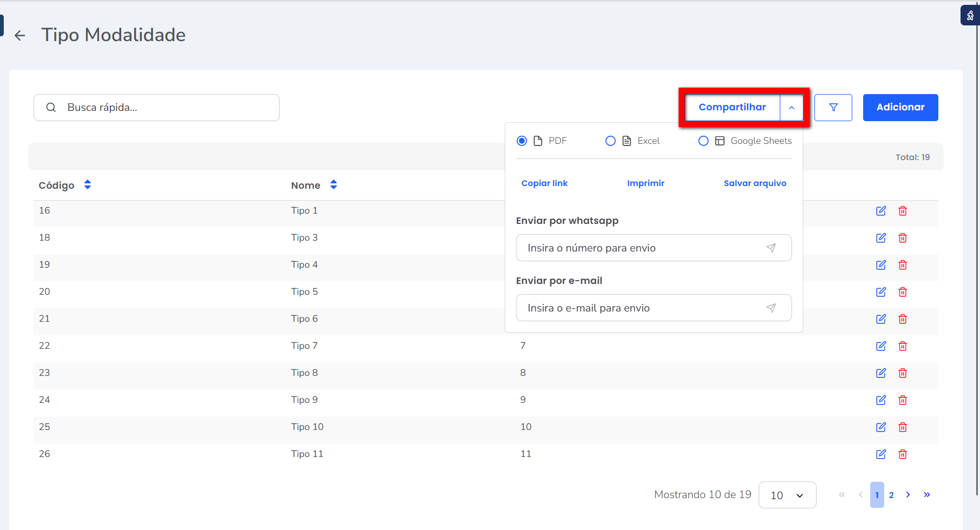Click the back arrow beside Tipo Modalidade

point(20,36)
